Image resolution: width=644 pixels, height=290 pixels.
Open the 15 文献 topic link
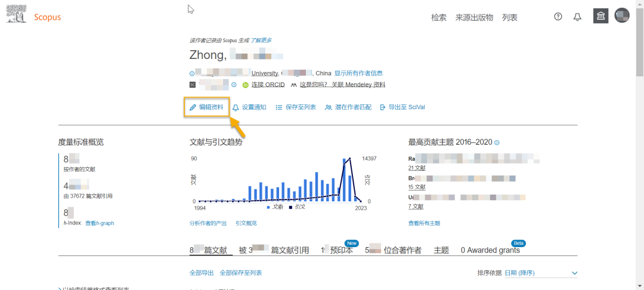(417, 187)
